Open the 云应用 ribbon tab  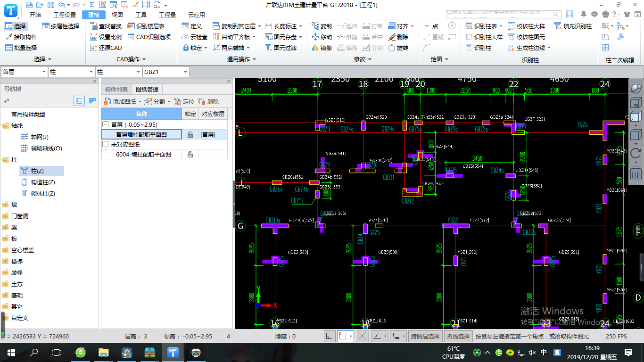197,15
